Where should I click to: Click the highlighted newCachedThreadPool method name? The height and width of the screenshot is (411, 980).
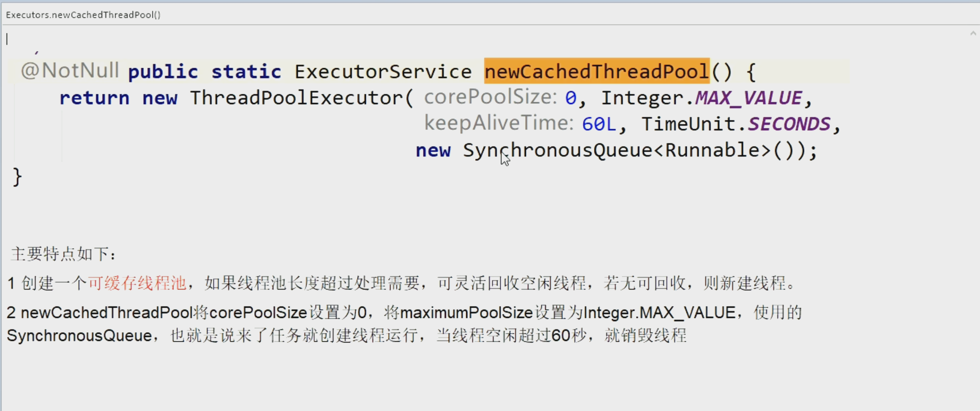click(596, 71)
